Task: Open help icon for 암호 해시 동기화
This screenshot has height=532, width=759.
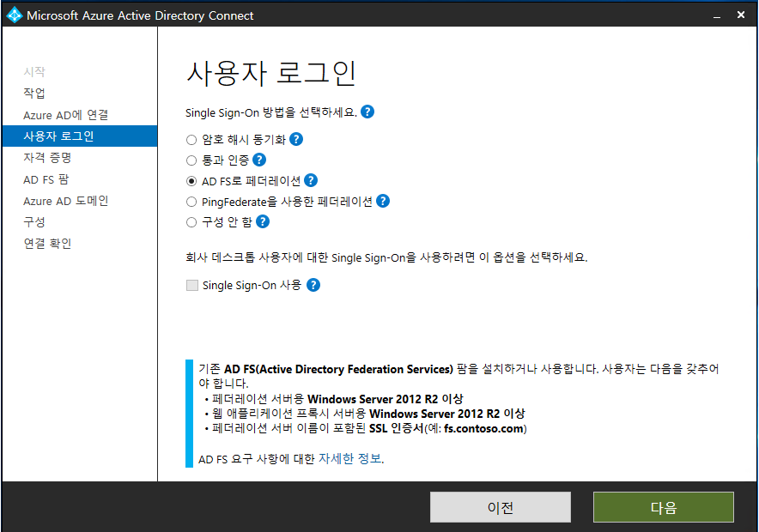Action: tap(296, 139)
